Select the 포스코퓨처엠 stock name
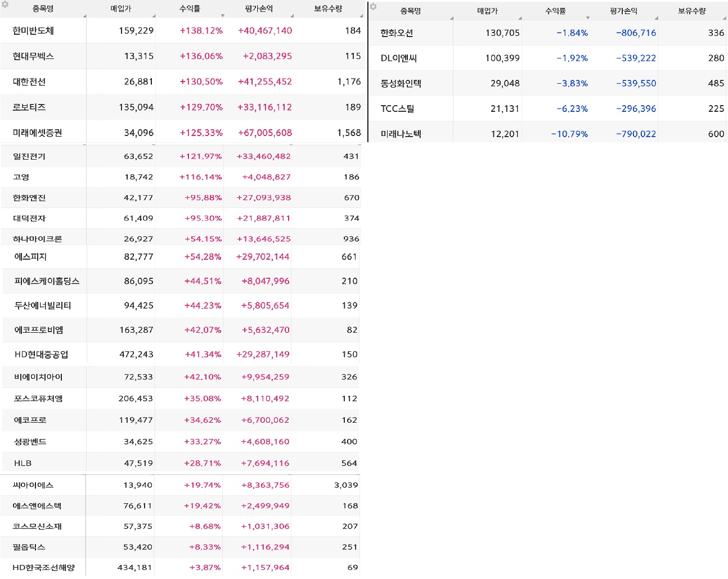Image resolution: width=728 pixels, height=579 pixels. (38, 399)
